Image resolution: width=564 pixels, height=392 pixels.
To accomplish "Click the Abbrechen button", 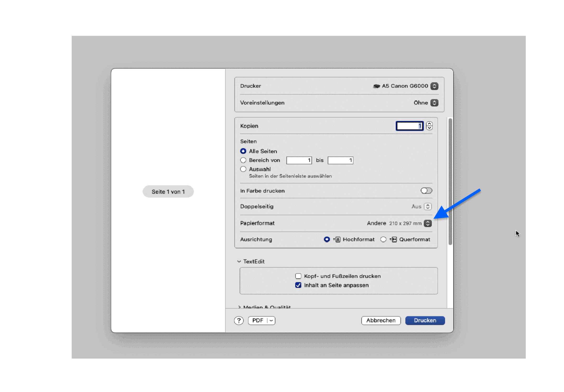I will [x=381, y=321].
